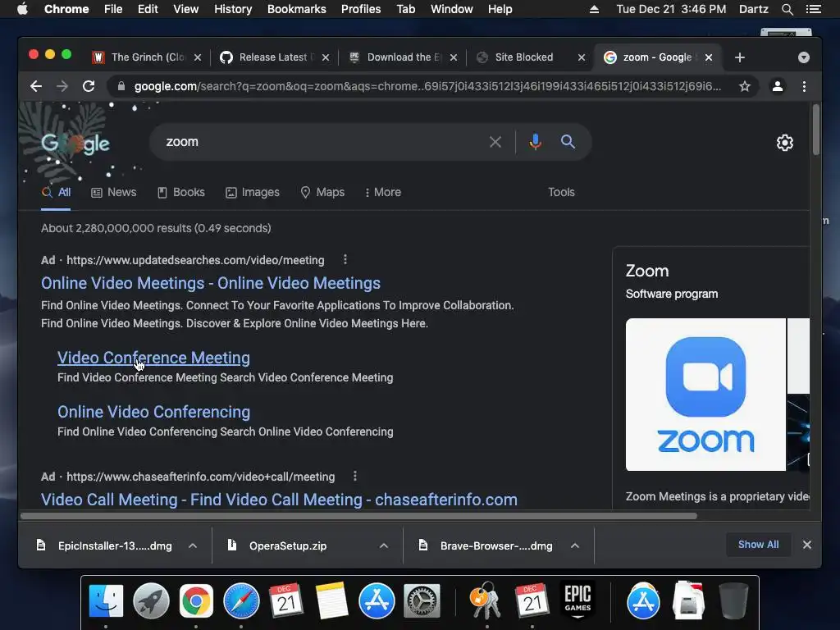Open Online Video Meetings ad link

tap(211, 283)
